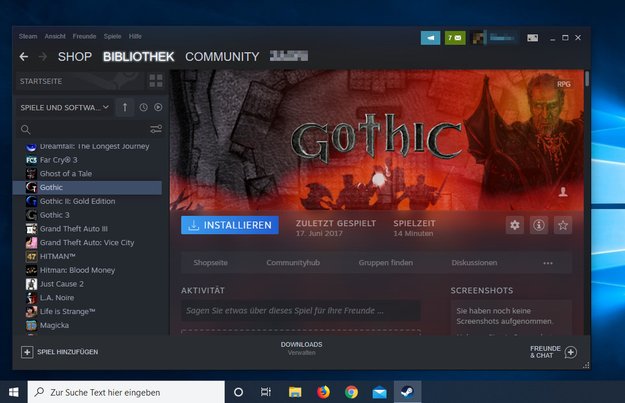Screen dimensions: 625x403
Task: Open the Hilfe menu
Action: (x=135, y=36)
